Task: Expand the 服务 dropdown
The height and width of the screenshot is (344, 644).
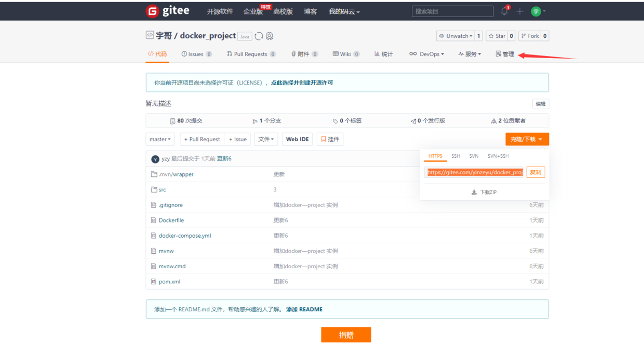Action: pyautogui.click(x=469, y=54)
